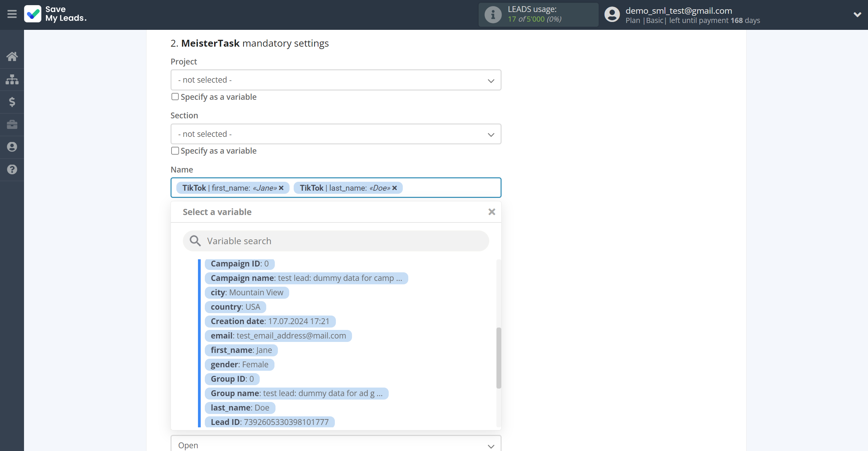868x451 pixels.
Task: Select the Campaign name variable
Action: (x=306, y=278)
